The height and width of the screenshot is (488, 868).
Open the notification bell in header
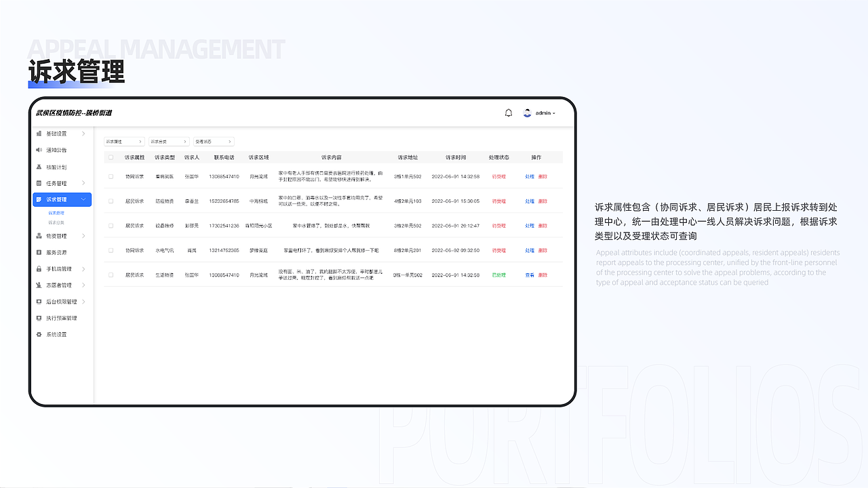pos(509,113)
